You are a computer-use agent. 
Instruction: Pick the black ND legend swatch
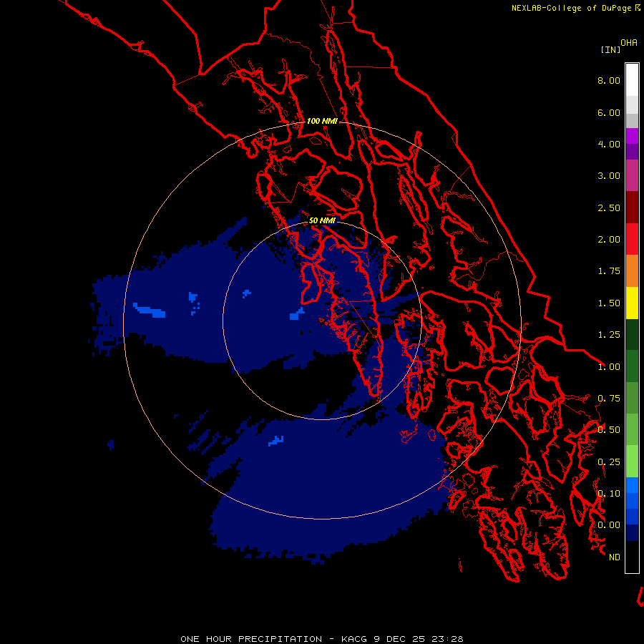coord(632,557)
